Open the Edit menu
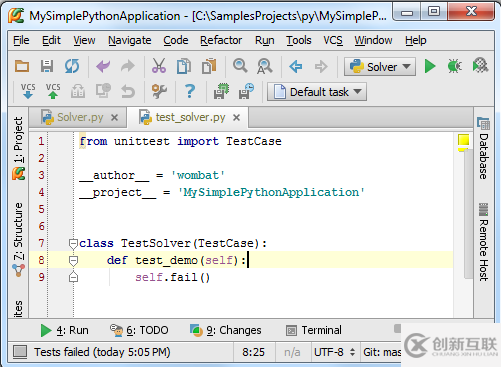 pos(51,40)
